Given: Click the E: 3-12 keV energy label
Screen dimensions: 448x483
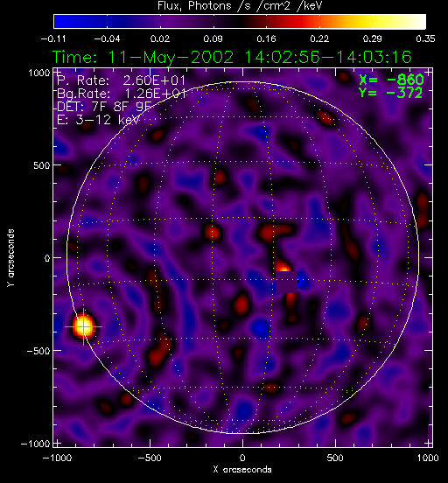Looking at the screenshot, I should [98, 120].
